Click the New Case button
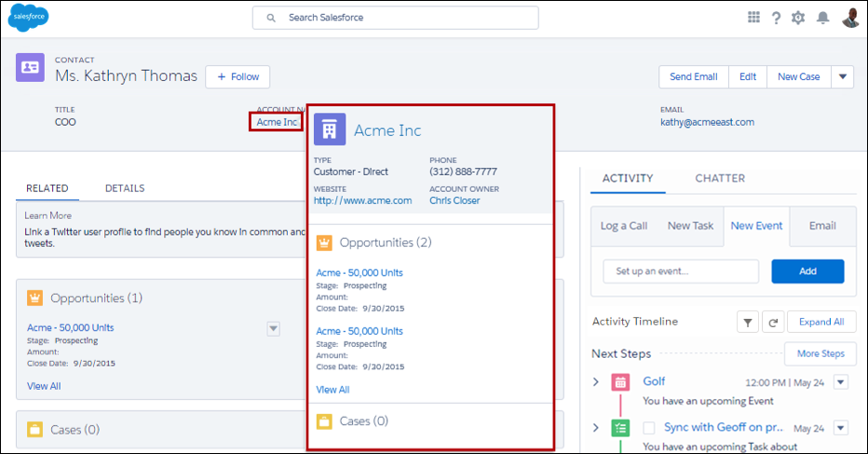Viewport: 868px width, 454px height. 799,77
